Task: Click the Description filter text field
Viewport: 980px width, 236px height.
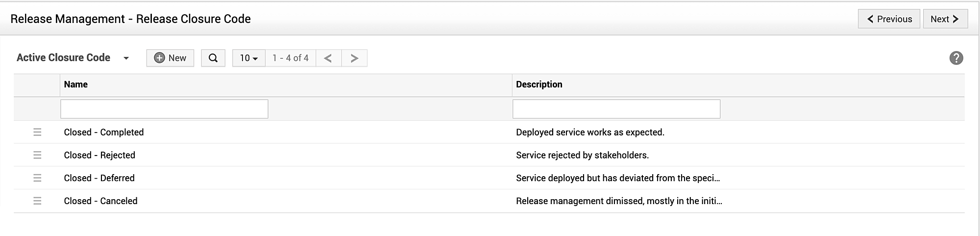Action: coord(616,109)
